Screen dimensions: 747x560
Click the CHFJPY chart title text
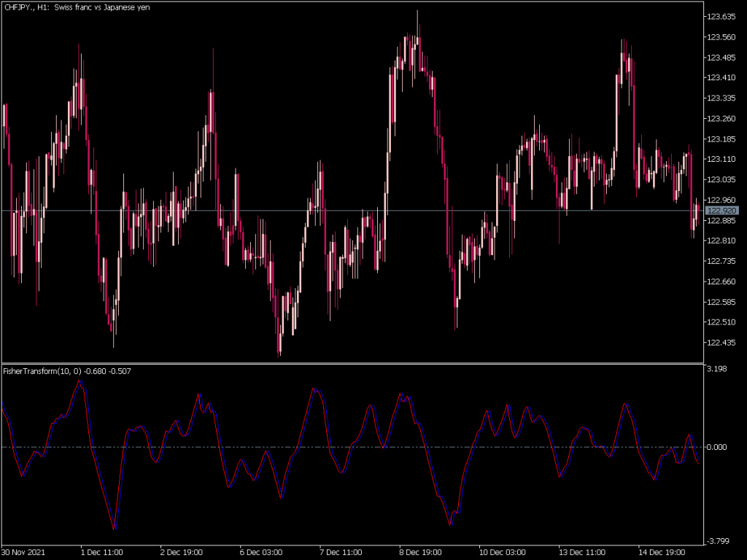click(x=73, y=7)
